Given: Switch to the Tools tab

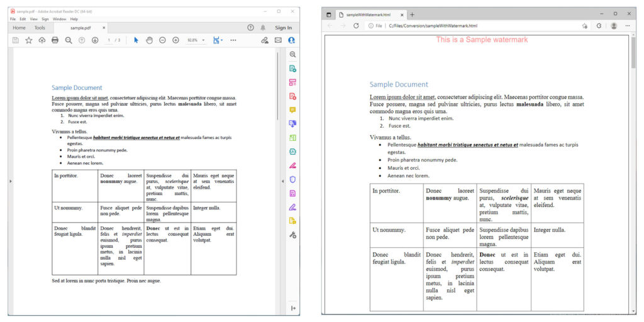Looking at the screenshot, I should [40, 28].
